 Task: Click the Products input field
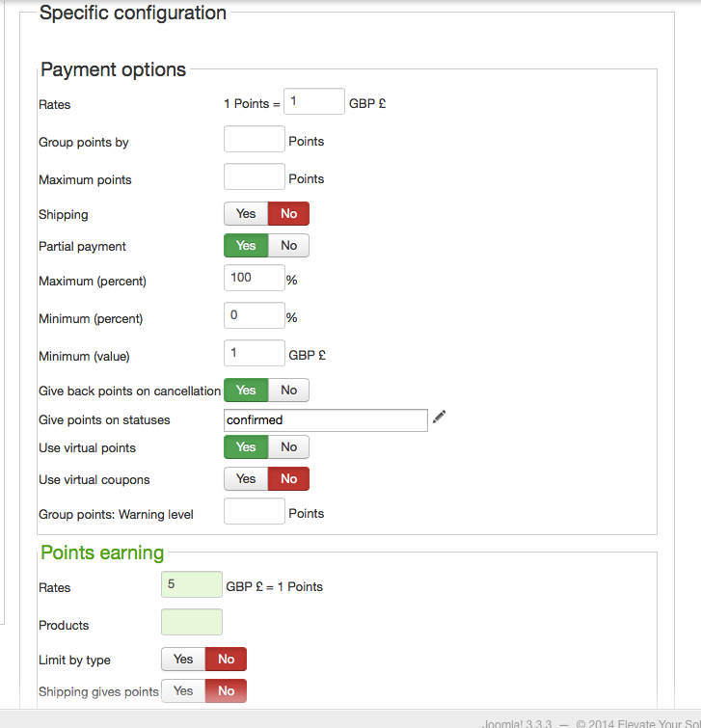(192, 623)
